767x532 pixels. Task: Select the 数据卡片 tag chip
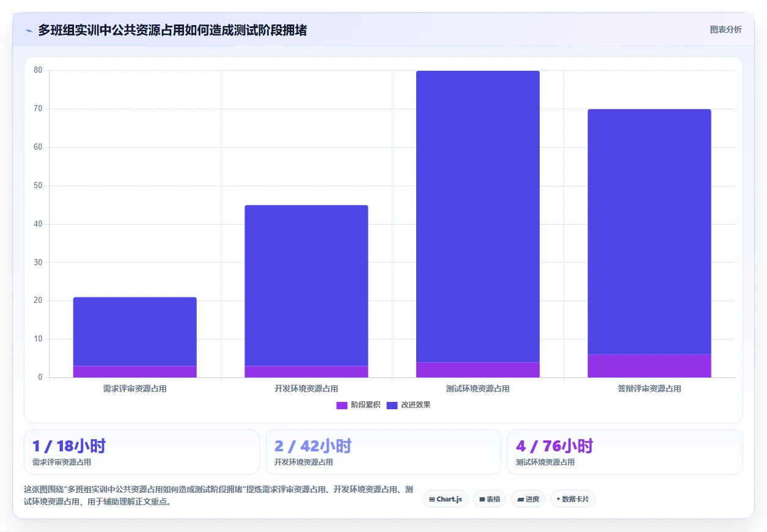tap(573, 499)
